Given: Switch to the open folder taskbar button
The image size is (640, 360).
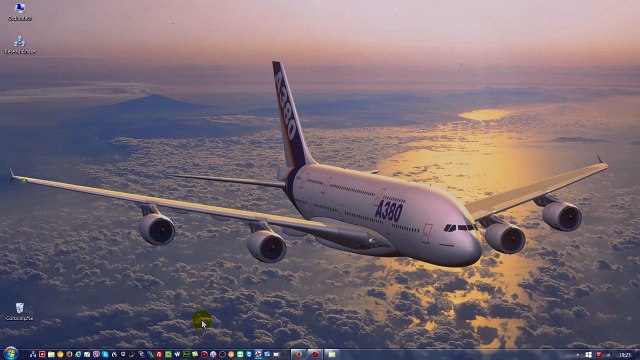Looking at the screenshot, I should [332, 354].
